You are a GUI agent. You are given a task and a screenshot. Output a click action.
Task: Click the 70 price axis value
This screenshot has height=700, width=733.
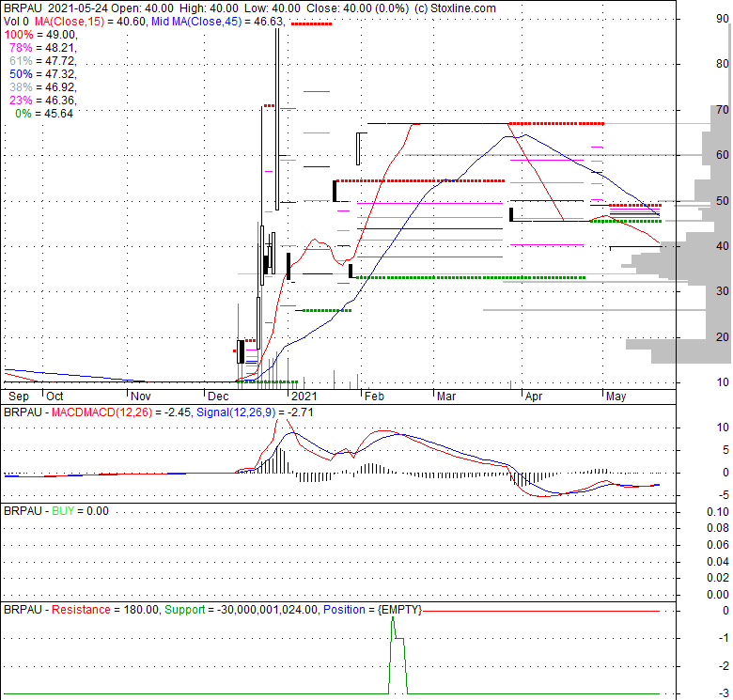(723, 110)
